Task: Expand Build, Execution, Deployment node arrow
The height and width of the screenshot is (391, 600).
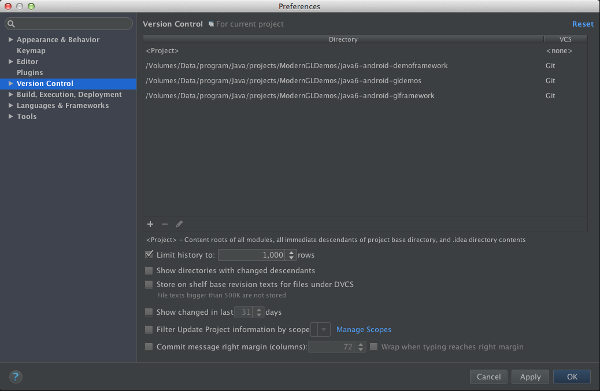Action: click(x=11, y=94)
